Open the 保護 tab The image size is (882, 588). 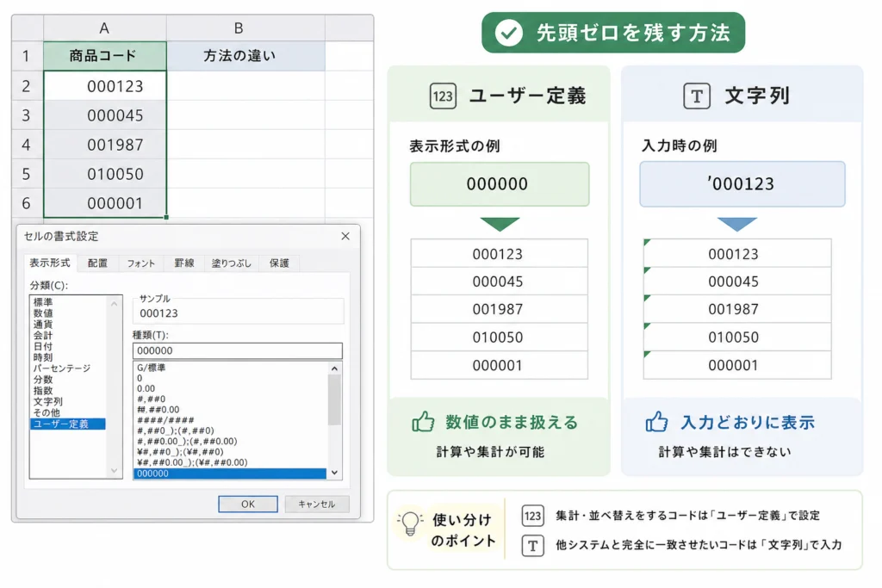click(x=279, y=263)
